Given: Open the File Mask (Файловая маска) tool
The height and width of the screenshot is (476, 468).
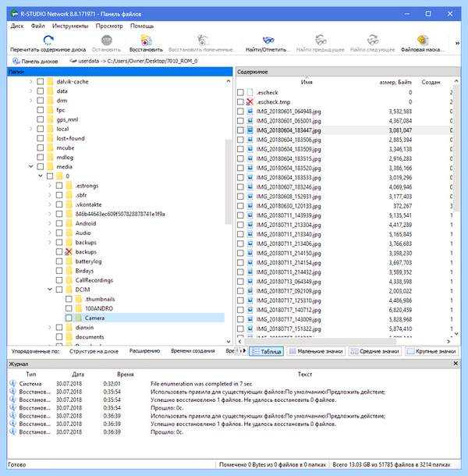Looking at the screenshot, I should coord(423,40).
